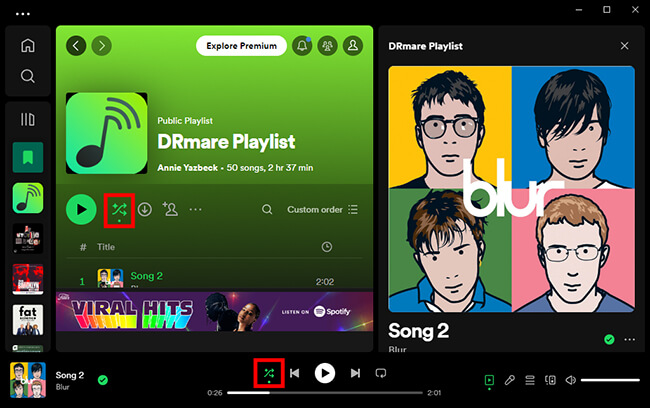
Task: Open Your Episodes bookmark tile
Action: point(28,157)
